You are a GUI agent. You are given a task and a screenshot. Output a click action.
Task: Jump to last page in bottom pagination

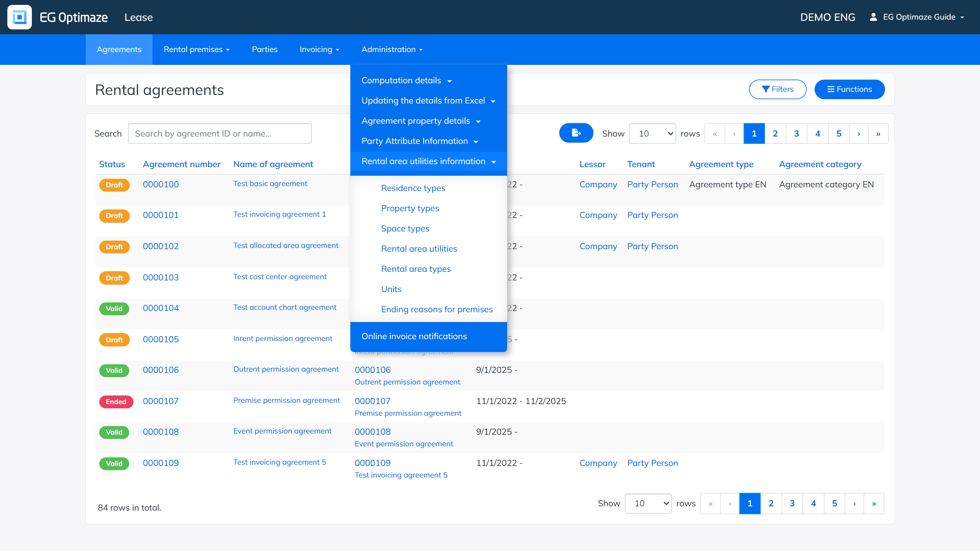point(874,503)
